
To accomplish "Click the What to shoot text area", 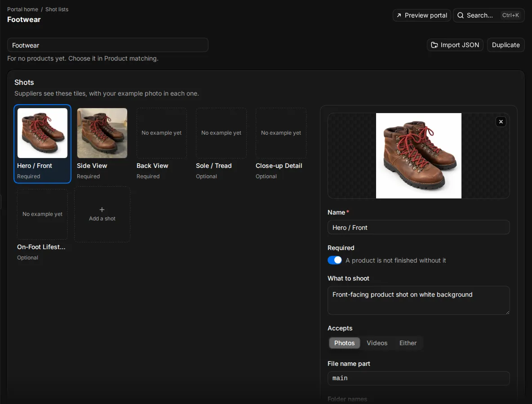I will pyautogui.click(x=418, y=300).
